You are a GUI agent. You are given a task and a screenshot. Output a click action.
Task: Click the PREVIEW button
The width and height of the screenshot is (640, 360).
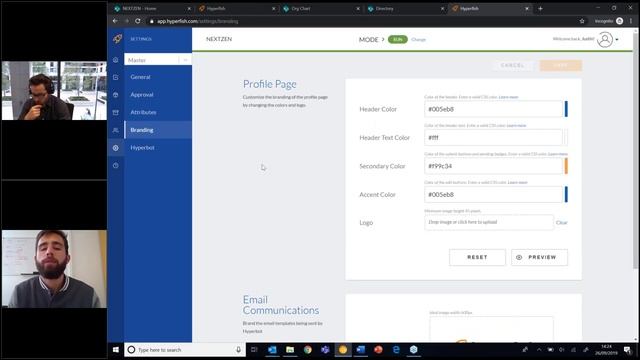coord(539,258)
